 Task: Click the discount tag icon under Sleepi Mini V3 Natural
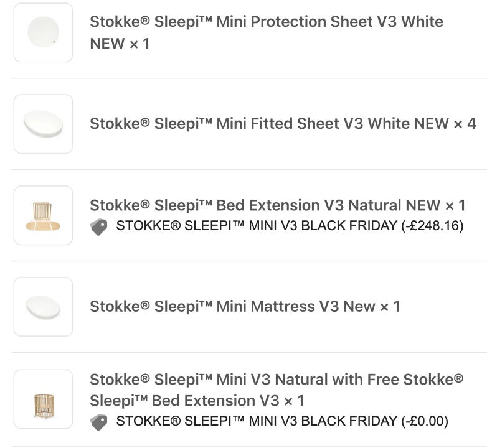click(98, 422)
